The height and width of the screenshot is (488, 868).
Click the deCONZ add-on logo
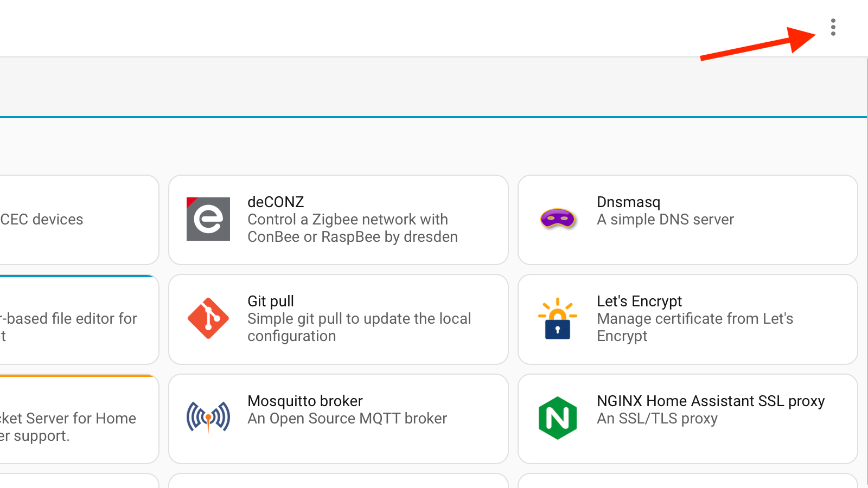coord(208,219)
